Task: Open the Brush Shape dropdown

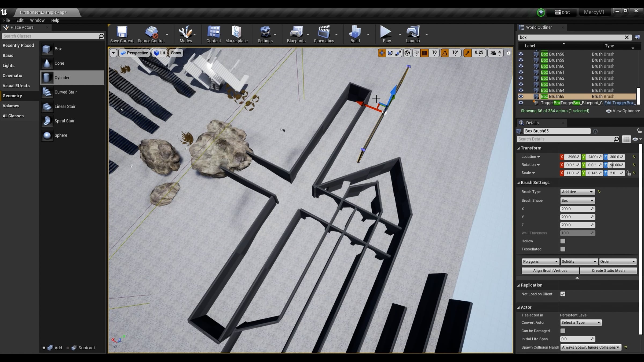Action: point(577,201)
